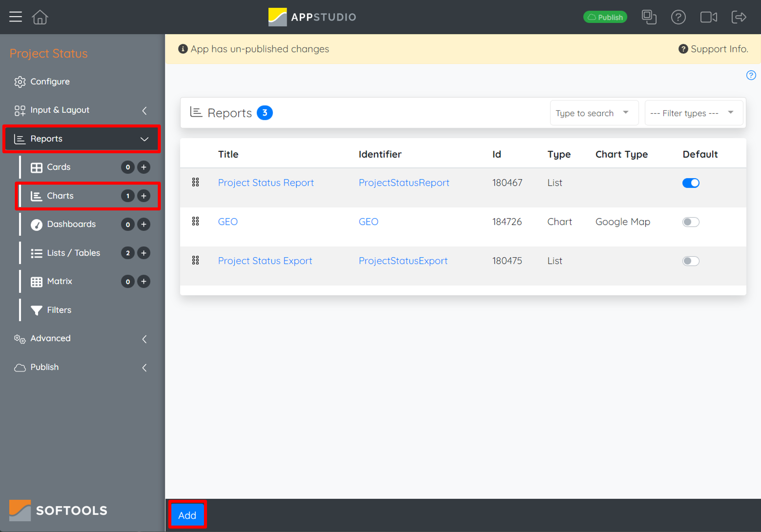This screenshot has width=761, height=532.
Task: Disable default for Project Status Report
Action: [x=690, y=183]
